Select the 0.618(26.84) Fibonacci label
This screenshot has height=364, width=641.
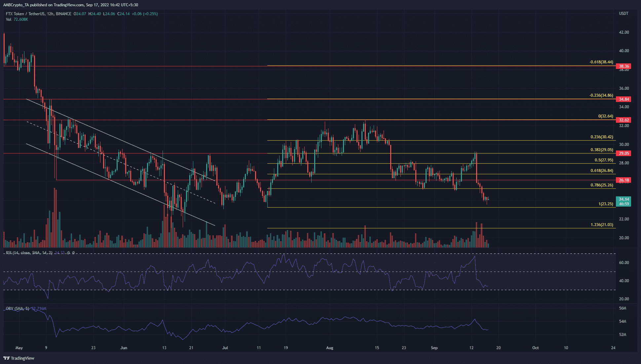coord(602,171)
